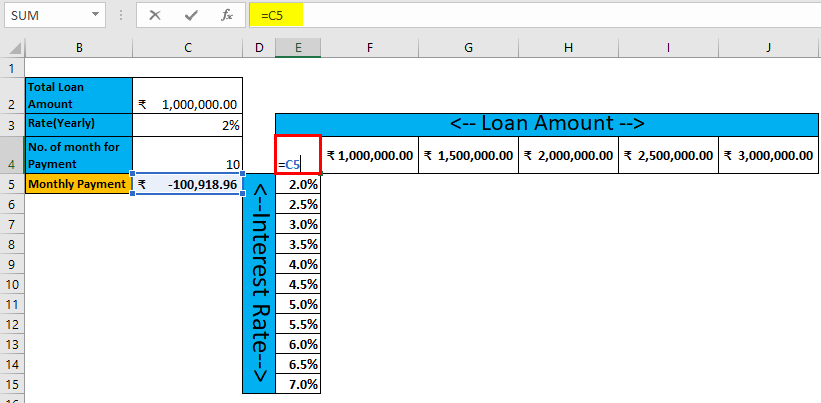Click the ₹ 1,000,000.00 cell in column F
The height and width of the screenshot is (403, 821).
click(x=370, y=155)
